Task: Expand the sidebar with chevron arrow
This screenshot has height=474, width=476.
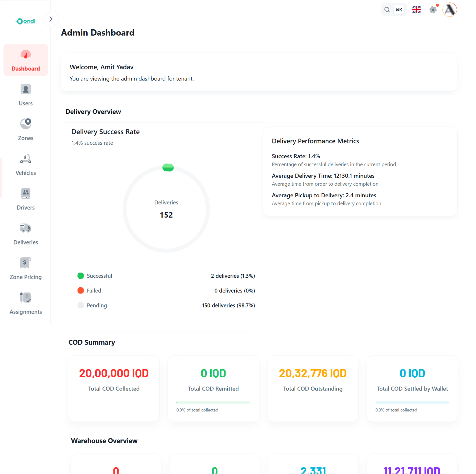Action: pos(51,19)
